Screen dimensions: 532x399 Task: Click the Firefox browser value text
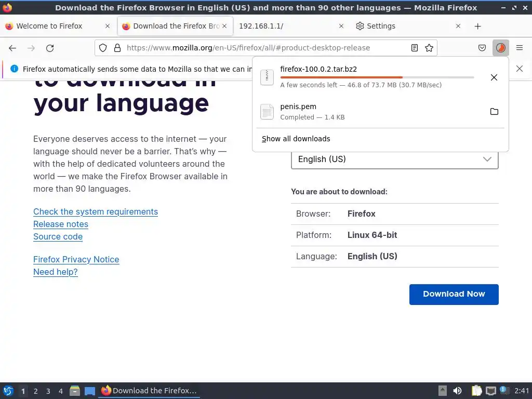point(361,214)
